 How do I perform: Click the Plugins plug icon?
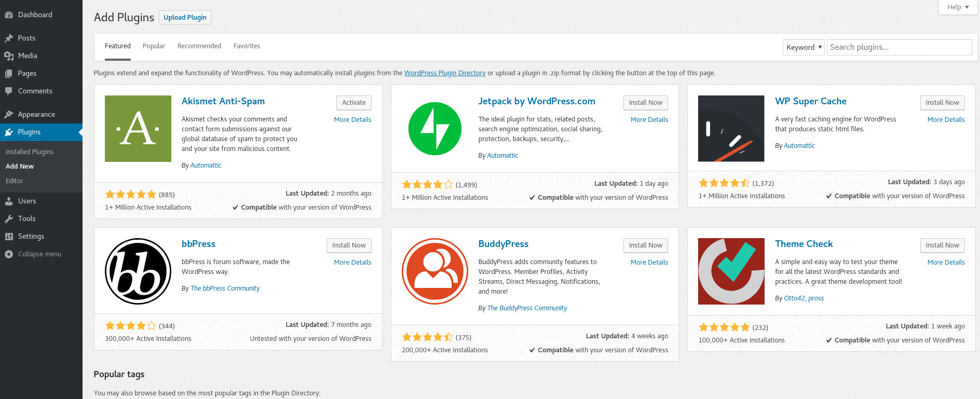[x=9, y=132]
